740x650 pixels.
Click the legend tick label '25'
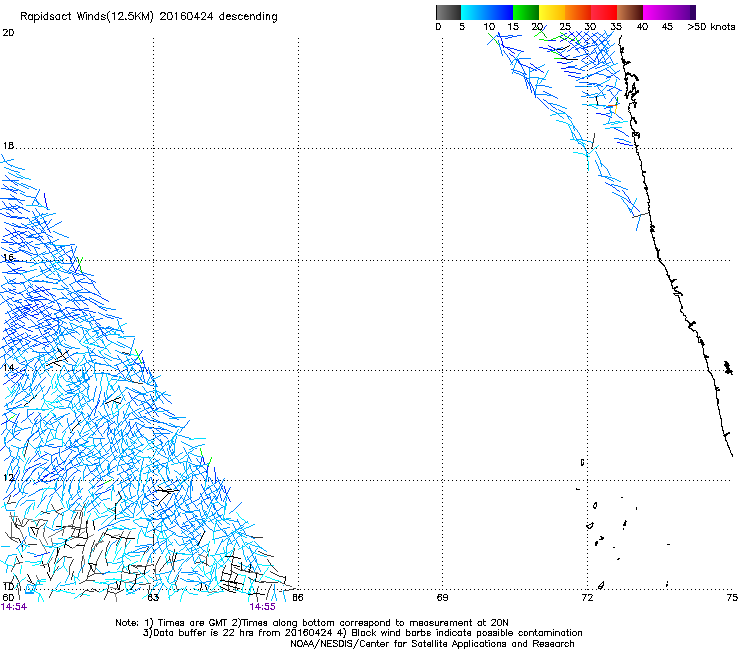pos(565,27)
